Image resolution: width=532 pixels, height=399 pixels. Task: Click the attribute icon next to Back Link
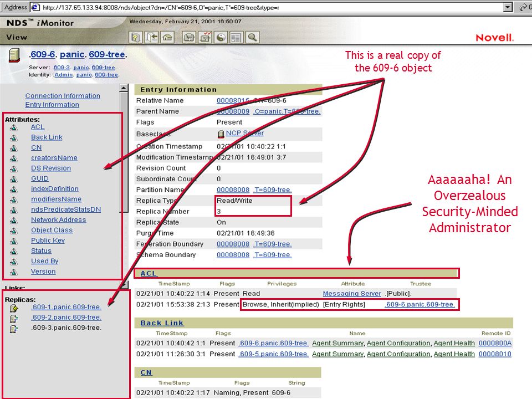13,138
